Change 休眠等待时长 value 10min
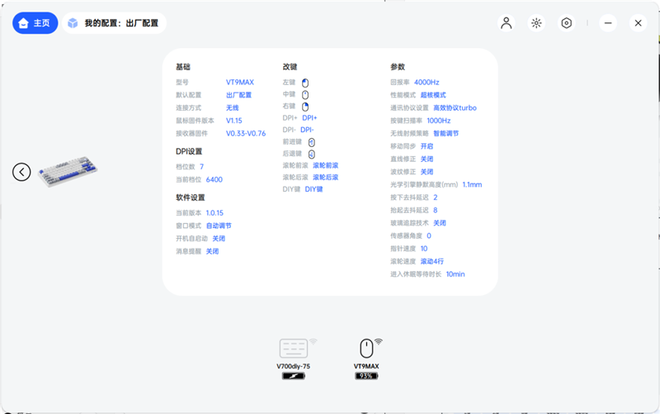Viewport: 660px width, 414px height. tap(455, 273)
